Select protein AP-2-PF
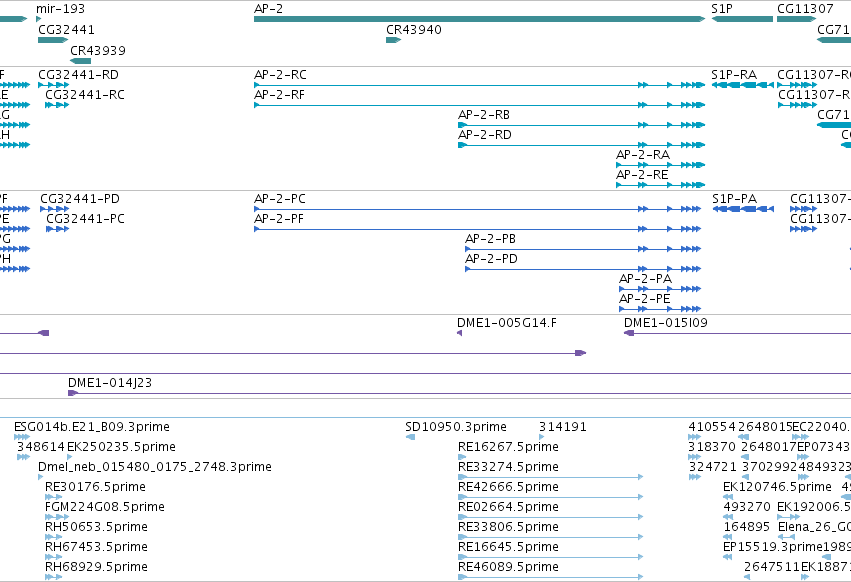The height and width of the screenshot is (582, 851). tap(478, 229)
